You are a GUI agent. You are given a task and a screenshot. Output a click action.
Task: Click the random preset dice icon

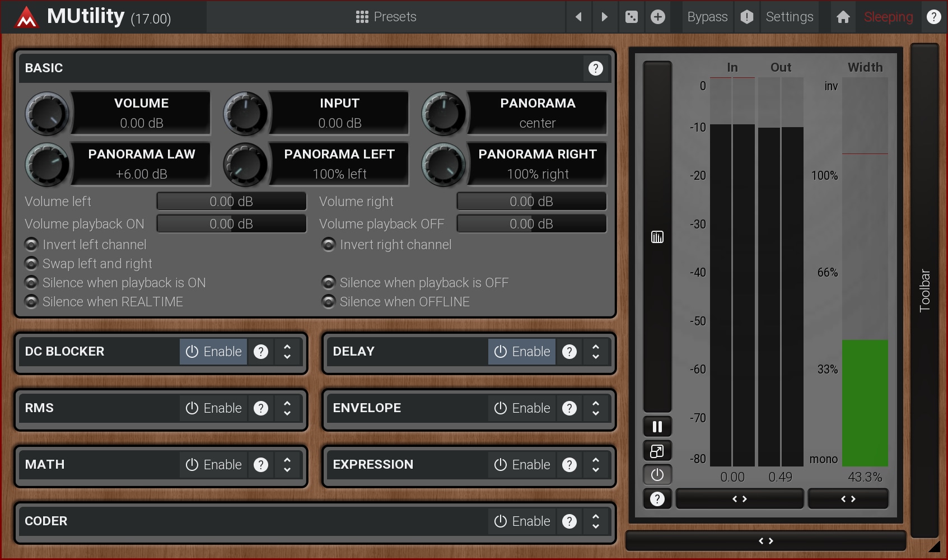[631, 17]
